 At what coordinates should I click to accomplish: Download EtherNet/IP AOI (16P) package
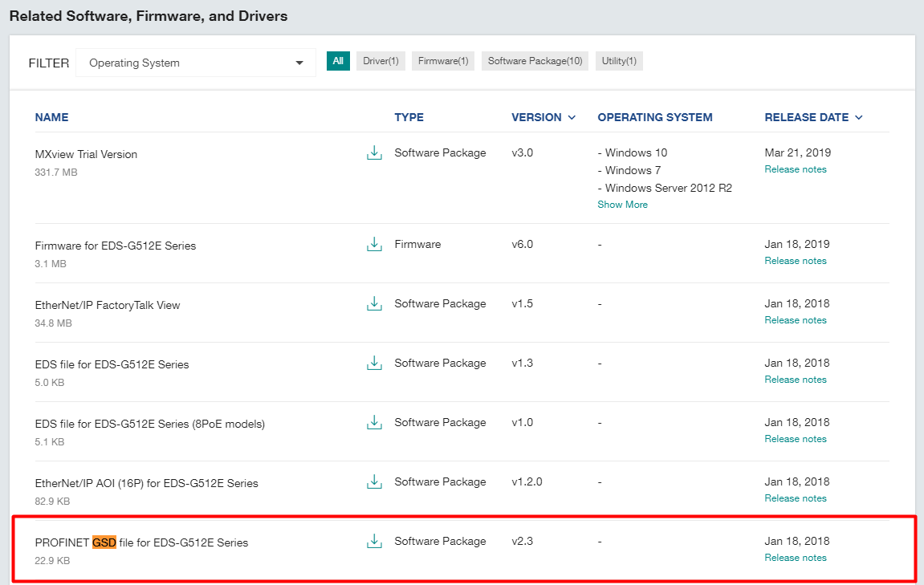[x=374, y=482]
